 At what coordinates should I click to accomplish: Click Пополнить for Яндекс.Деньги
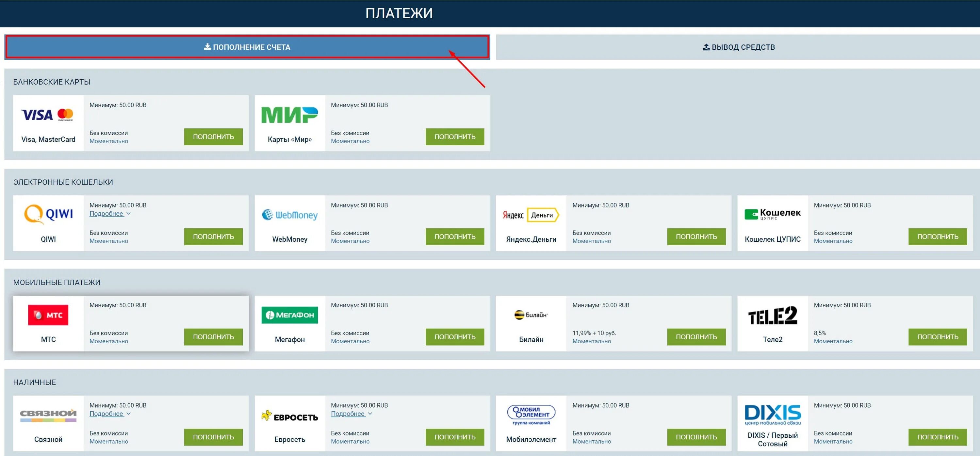pyautogui.click(x=696, y=236)
